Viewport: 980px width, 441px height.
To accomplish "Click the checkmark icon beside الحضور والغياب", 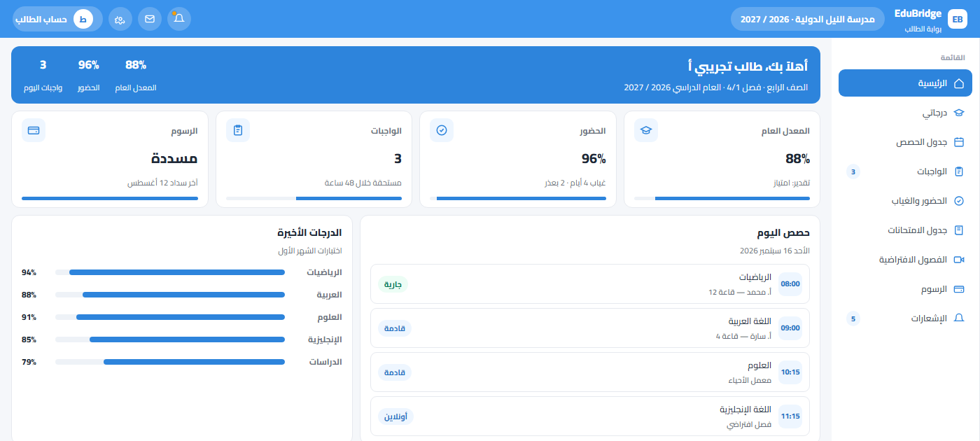I will [x=959, y=201].
